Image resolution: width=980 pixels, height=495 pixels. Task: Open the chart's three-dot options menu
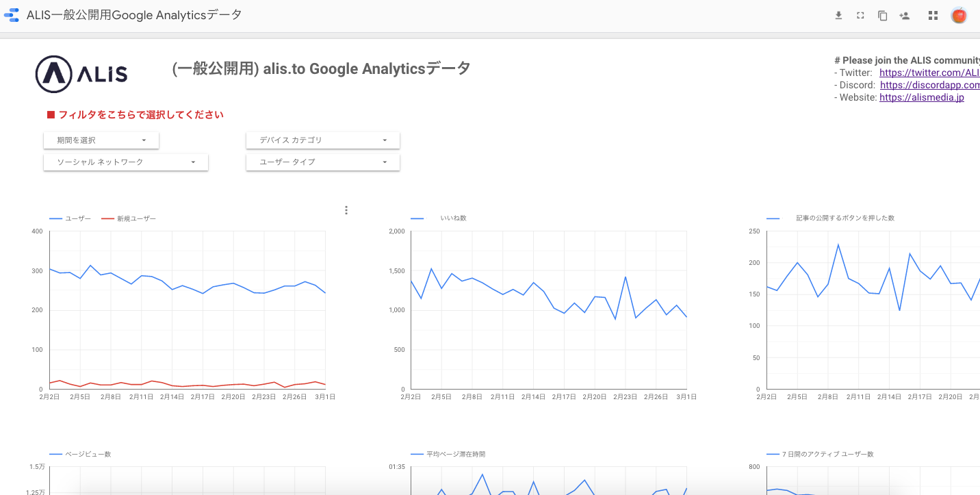(x=346, y=210)
